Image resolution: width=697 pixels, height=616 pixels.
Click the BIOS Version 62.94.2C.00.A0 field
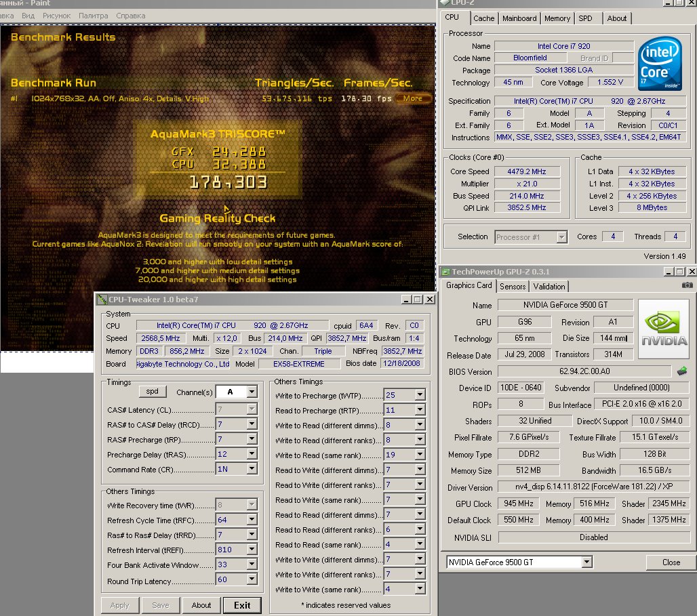point(584,371)
